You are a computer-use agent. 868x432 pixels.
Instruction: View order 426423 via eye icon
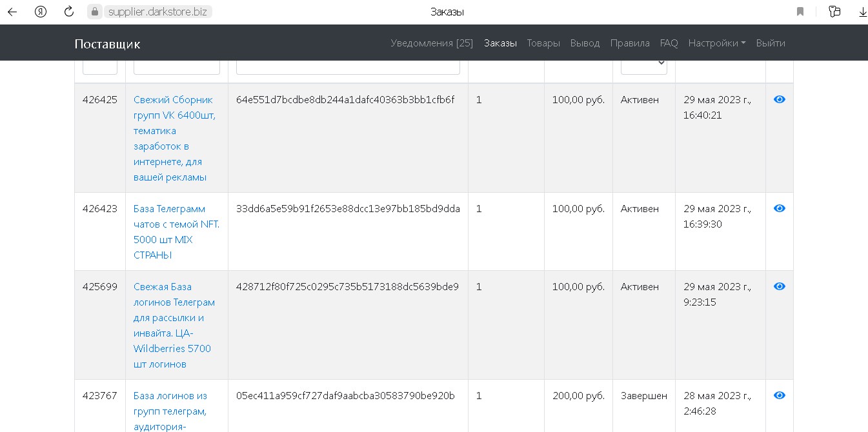tap(779, 208)
